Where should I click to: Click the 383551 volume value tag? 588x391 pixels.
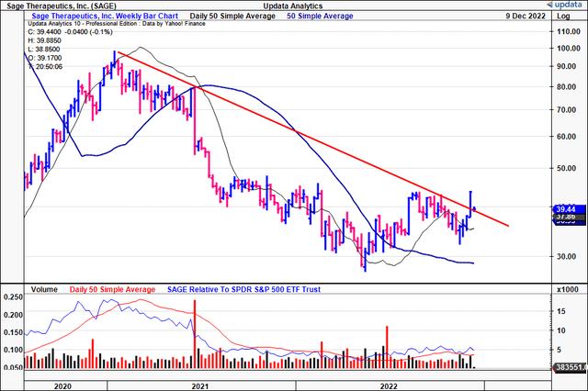point(570,367)
